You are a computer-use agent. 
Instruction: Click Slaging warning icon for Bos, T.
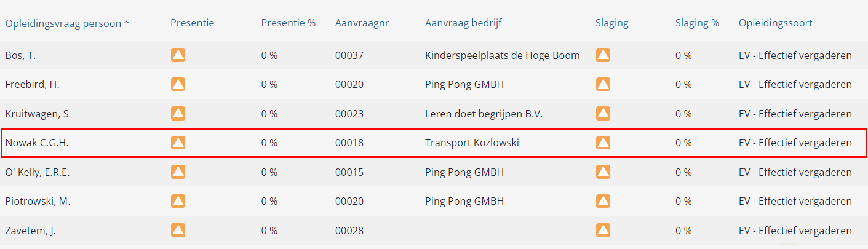point(603,55)
